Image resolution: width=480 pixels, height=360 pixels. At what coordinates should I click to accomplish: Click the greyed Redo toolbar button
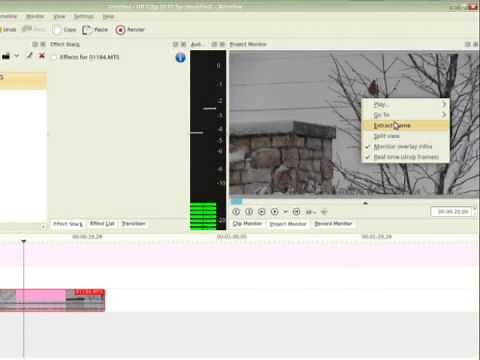[x=33, y=30]
